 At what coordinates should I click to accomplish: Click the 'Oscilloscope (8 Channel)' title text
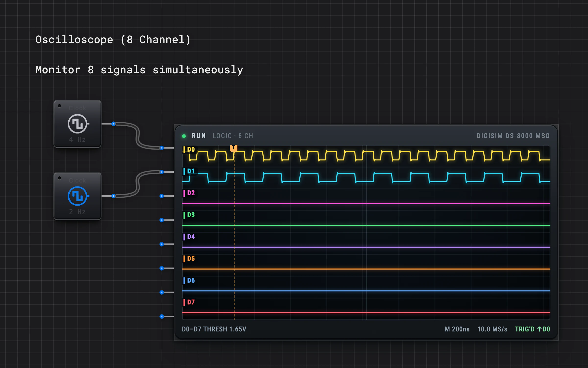(113, 40)
